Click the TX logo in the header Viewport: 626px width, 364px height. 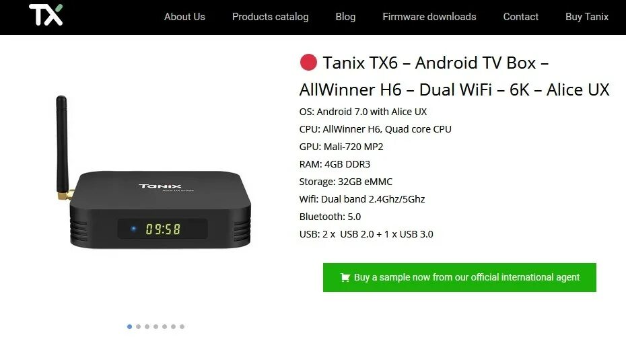46,15
